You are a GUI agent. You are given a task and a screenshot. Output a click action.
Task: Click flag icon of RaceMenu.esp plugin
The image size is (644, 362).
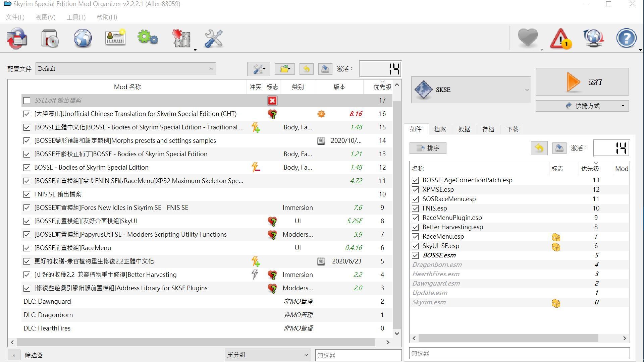pyautogui.click(x=556, y=237)
